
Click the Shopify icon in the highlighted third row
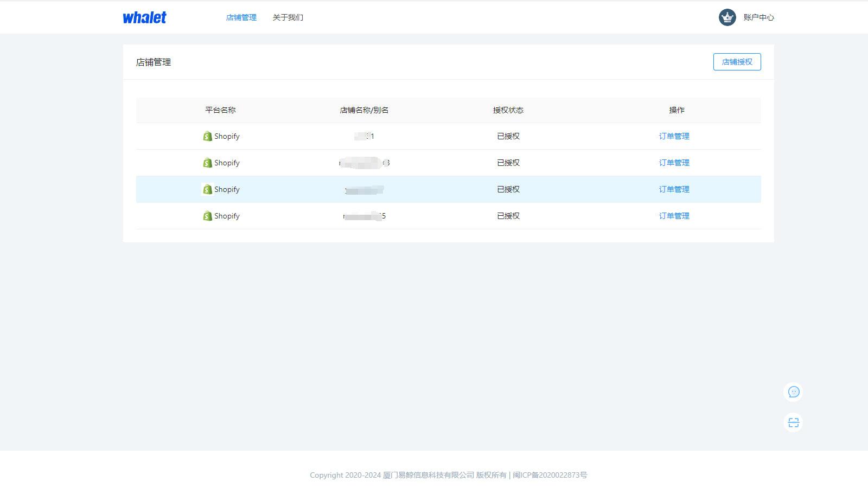pyautogui.click(x=207, y=189)
